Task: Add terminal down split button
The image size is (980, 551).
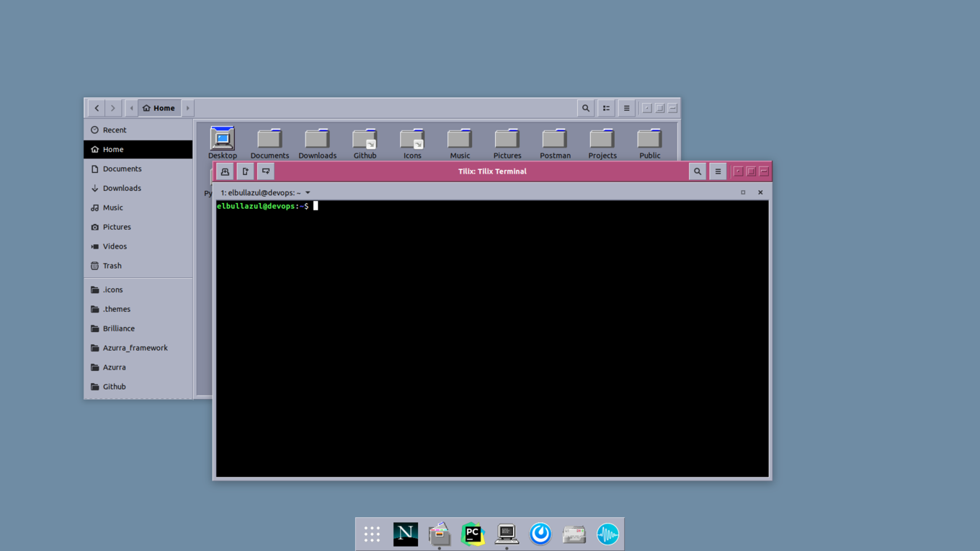Action: [266, 171]
